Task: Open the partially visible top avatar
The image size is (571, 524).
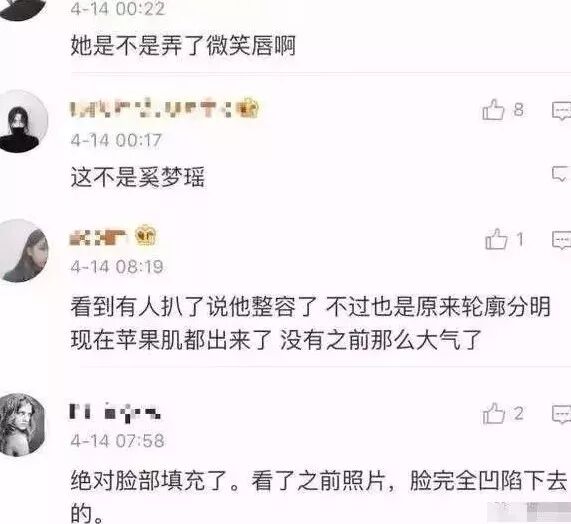Action: click(23, 9)
